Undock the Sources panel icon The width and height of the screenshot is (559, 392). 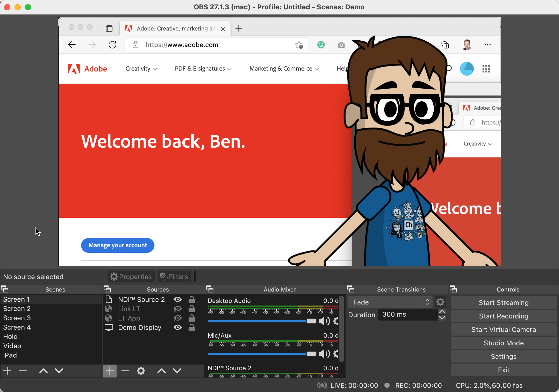click(107, 289)
